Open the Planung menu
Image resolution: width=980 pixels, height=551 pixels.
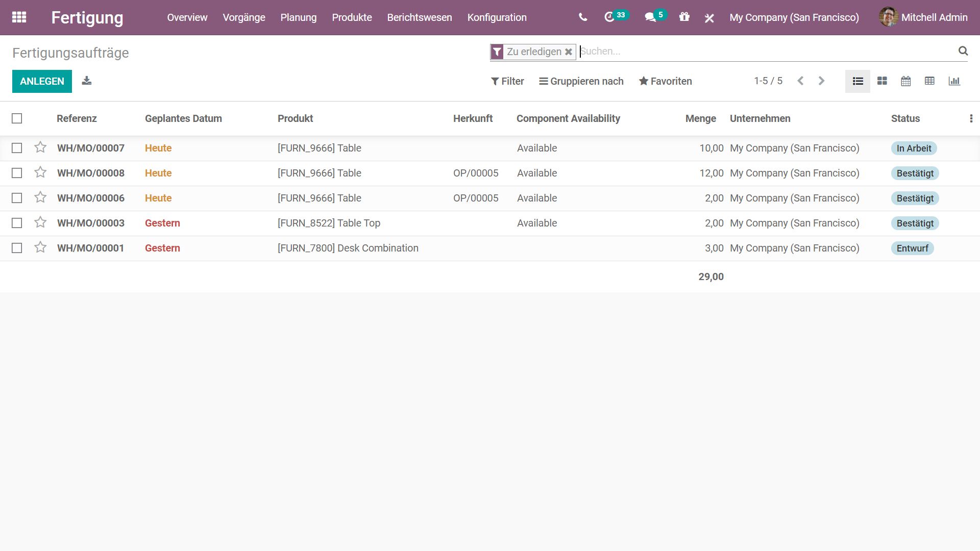coord(299,17)
